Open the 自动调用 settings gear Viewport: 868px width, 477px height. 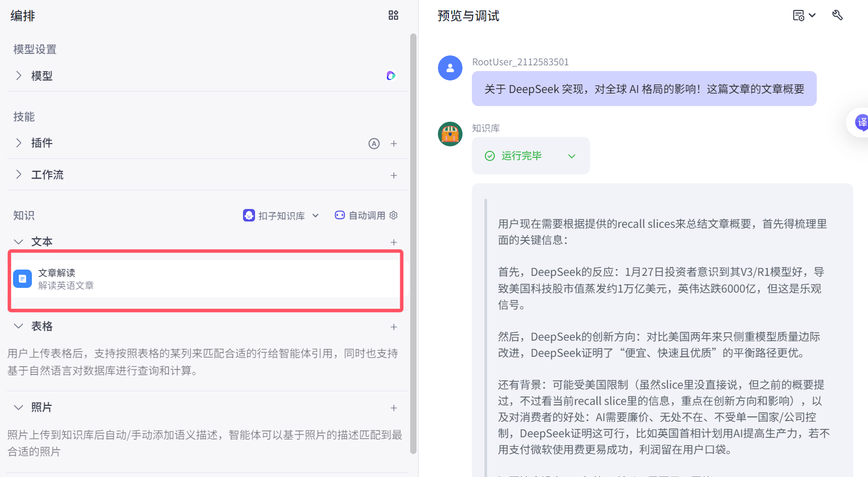click(394, 215)
